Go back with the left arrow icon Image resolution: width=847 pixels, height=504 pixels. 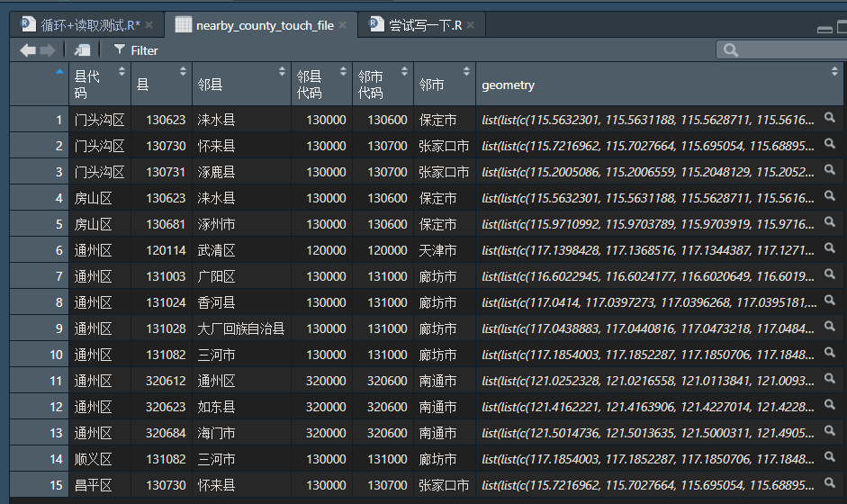coord(28,50)
